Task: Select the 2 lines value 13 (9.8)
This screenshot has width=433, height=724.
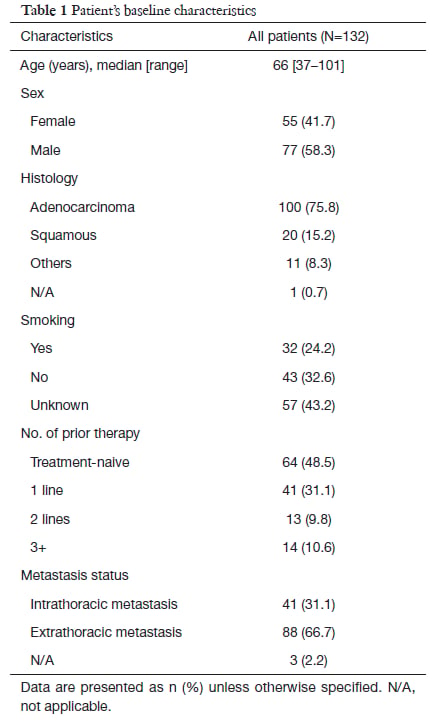Action: 308,519
